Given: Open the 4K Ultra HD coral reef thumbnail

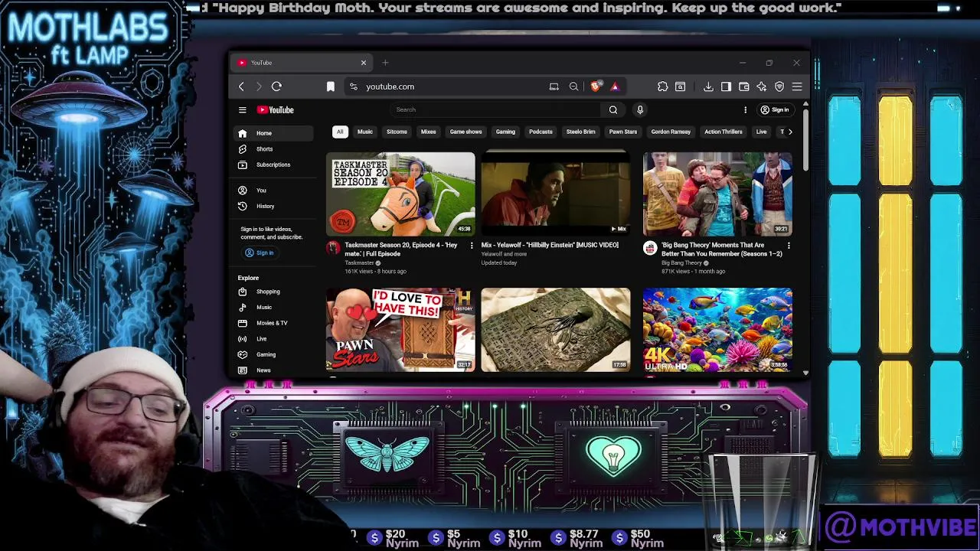Looking at the screenshot, I should coord(717,330).
